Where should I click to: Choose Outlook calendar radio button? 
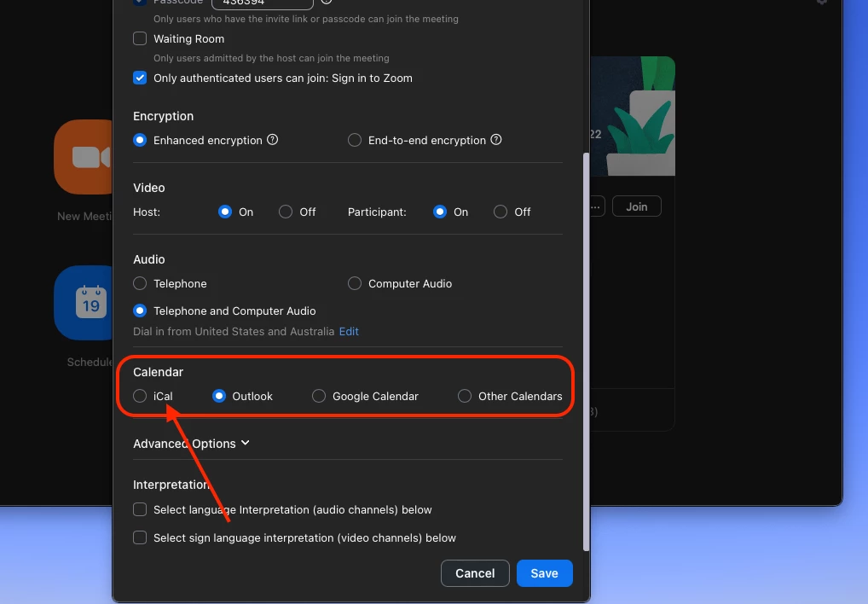pos(219,396)
